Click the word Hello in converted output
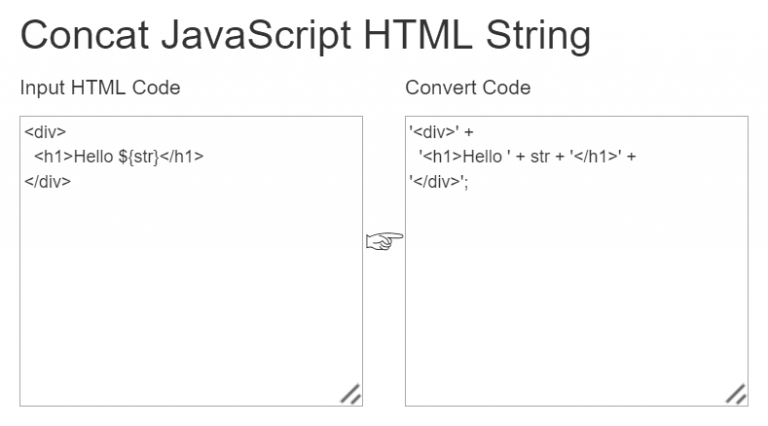This screenshot has width=768, height=426. [x=482, y=157]
